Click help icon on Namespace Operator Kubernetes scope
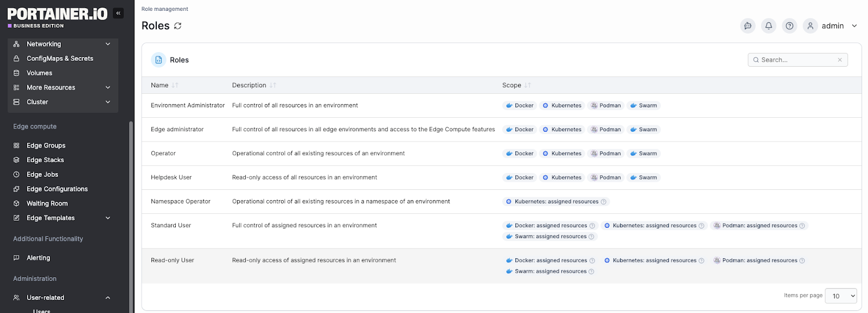The width and height of the screenshot is (868, 313). pyautogui.click(x=603, y=202)
